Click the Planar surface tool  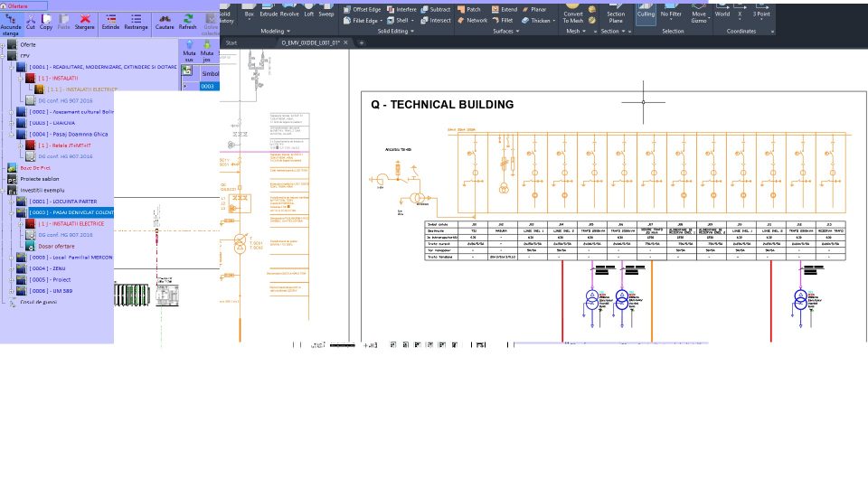pos(534,9)
